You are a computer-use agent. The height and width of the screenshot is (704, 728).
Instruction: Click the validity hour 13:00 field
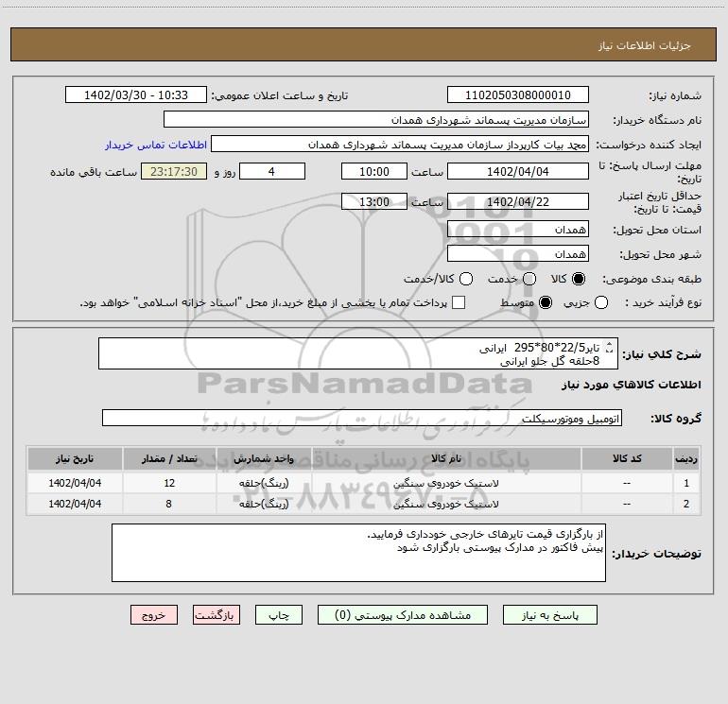pyautogui.click(x=374, y=201)
